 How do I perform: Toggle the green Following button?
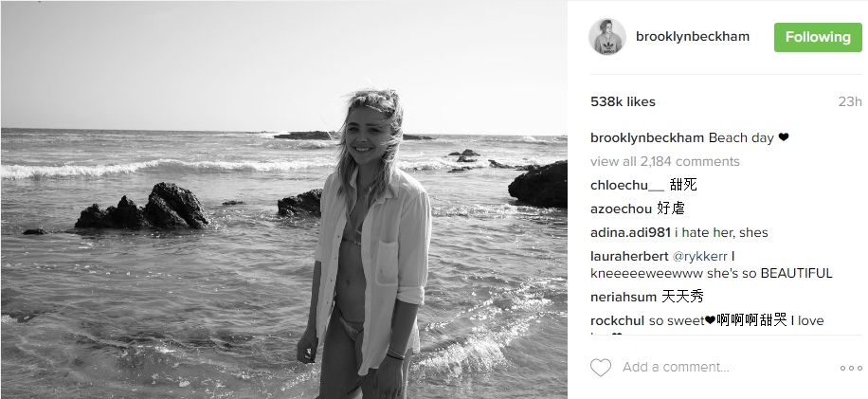click(818, 37)
